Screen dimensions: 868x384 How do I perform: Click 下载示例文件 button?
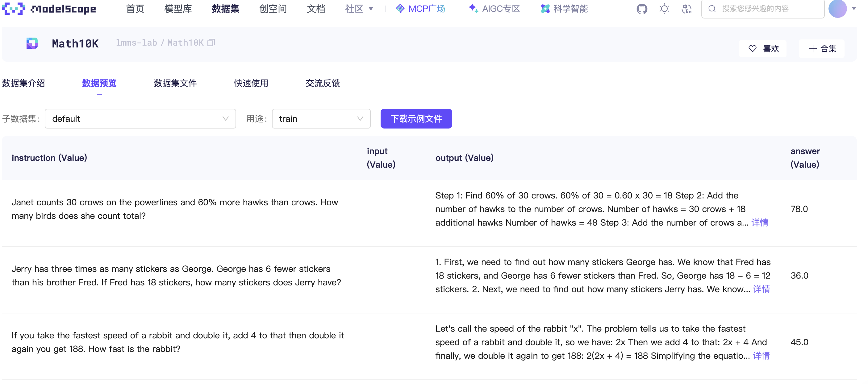tap(416, 119)
